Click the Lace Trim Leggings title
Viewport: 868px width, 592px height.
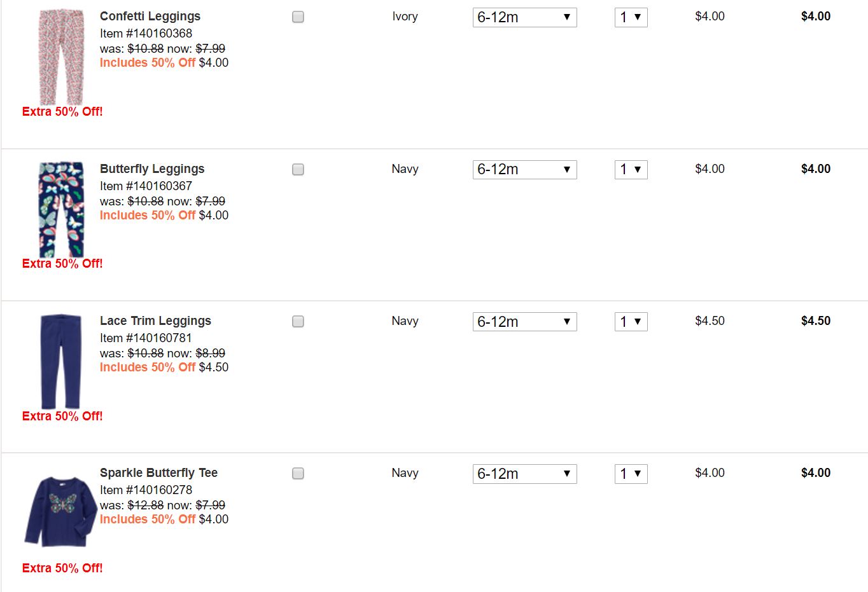click(x=155, y=321)
